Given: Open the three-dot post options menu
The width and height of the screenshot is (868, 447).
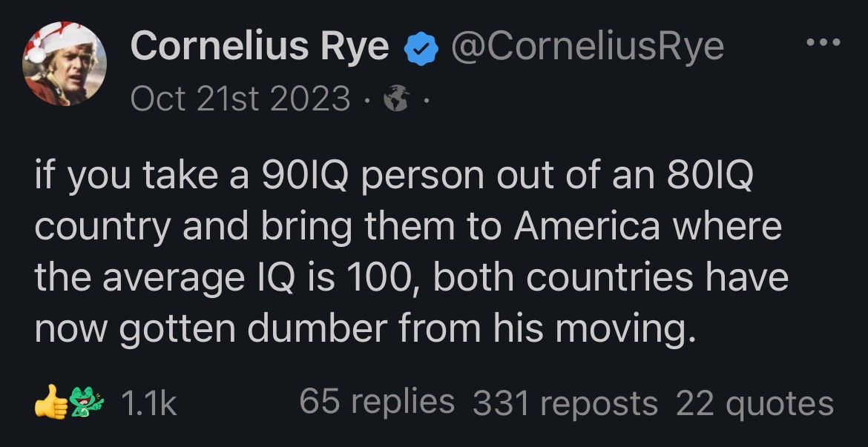Looking at the screenshot, I should point(823,43).
